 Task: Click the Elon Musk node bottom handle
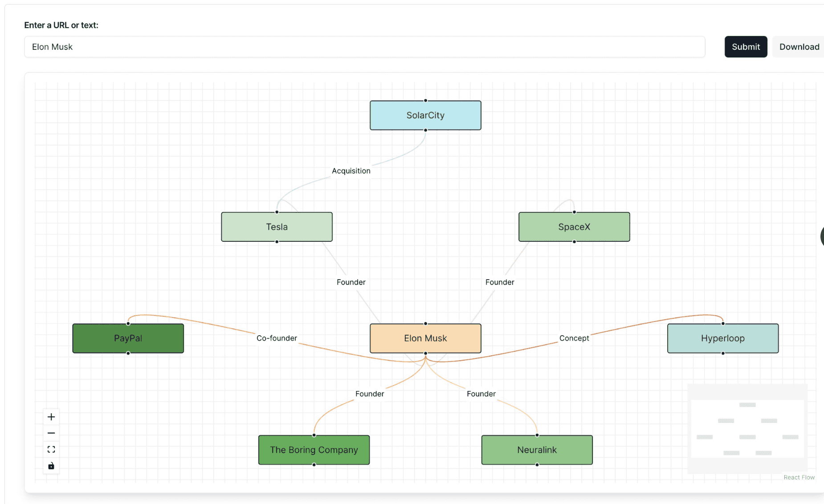point(425,353)
